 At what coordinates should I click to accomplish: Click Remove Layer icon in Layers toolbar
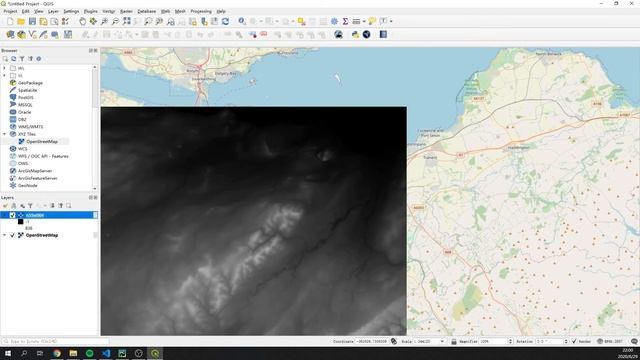click(x=69, y=206)
